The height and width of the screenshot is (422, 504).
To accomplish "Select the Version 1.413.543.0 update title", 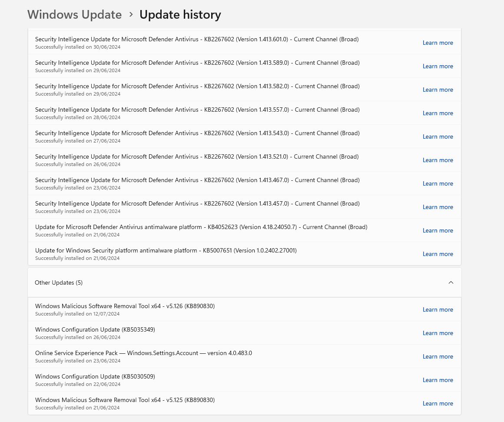I will point(197,133).
